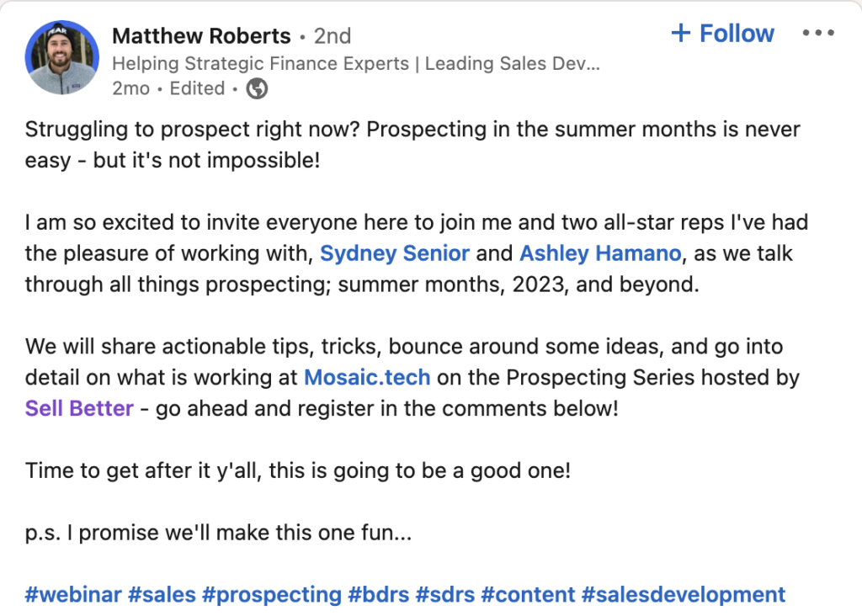Select the #bdrs hashtag
Screen dimensions: 862x616
click(379, 595)
